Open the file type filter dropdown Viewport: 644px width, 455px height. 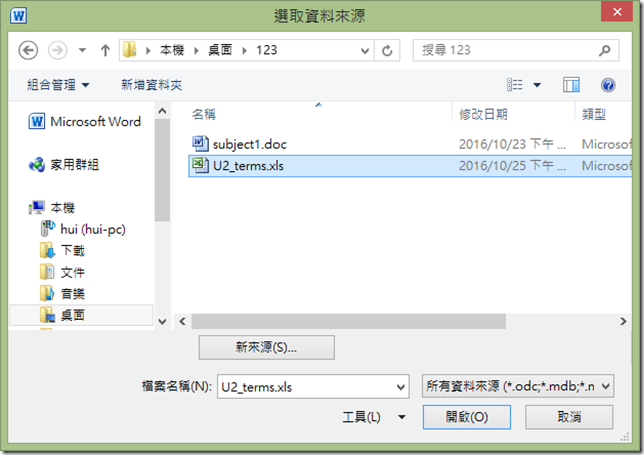pyautogui.click(x=518, y=386)
